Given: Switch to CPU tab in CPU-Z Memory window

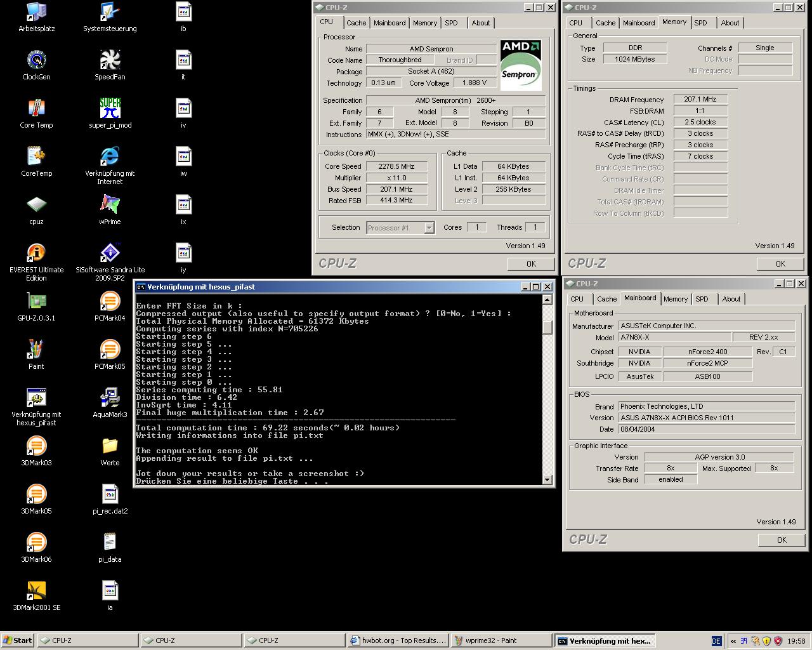Looking at the screenshot, I should [576, 23].
